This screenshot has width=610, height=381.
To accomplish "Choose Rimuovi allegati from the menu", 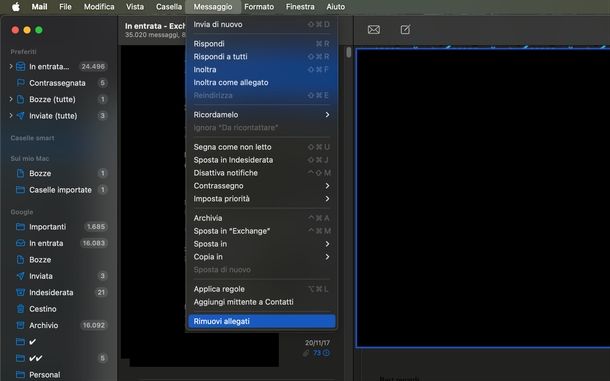I will tap(261, 321).
